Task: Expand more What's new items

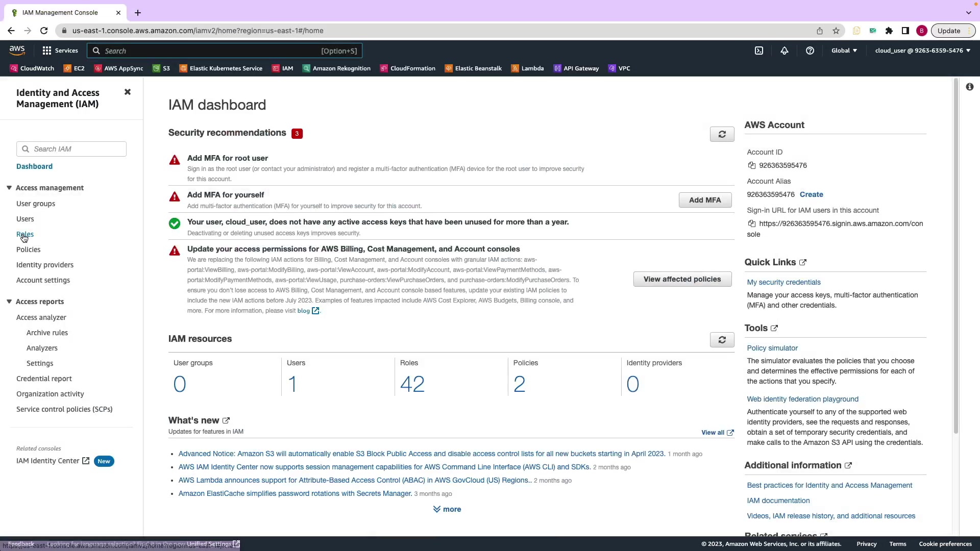Action: [x=447, y=509]
